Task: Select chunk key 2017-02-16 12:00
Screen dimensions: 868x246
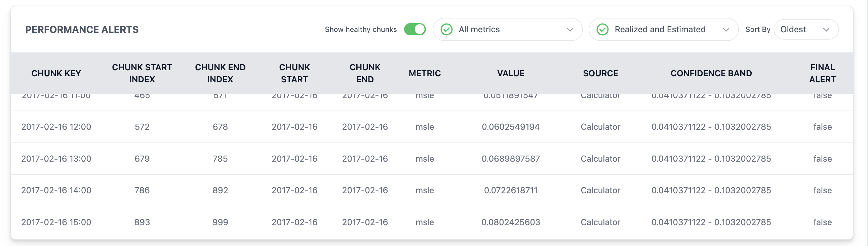Action: (x=56, y=127)
